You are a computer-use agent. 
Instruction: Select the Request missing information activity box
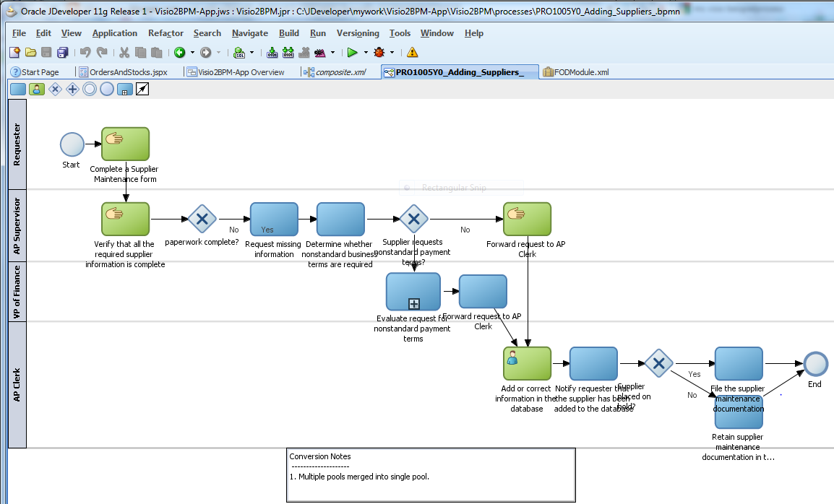pos(275,219)
